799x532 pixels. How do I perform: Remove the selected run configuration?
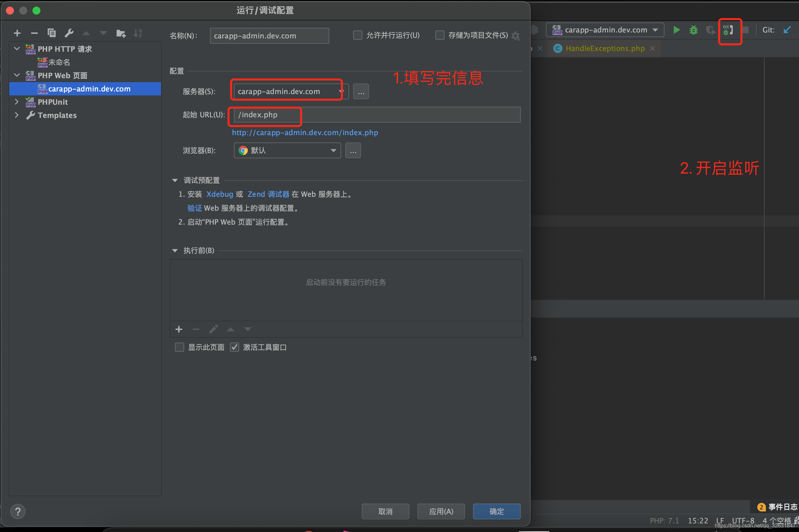(x=34, y=33)
